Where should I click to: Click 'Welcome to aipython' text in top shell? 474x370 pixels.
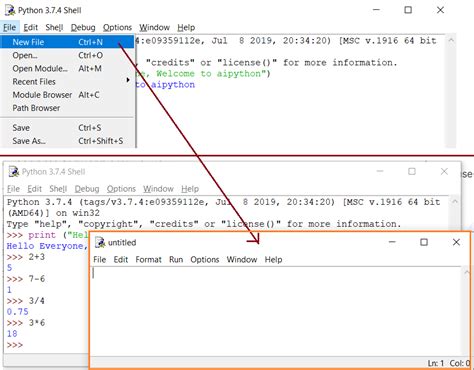208,73
